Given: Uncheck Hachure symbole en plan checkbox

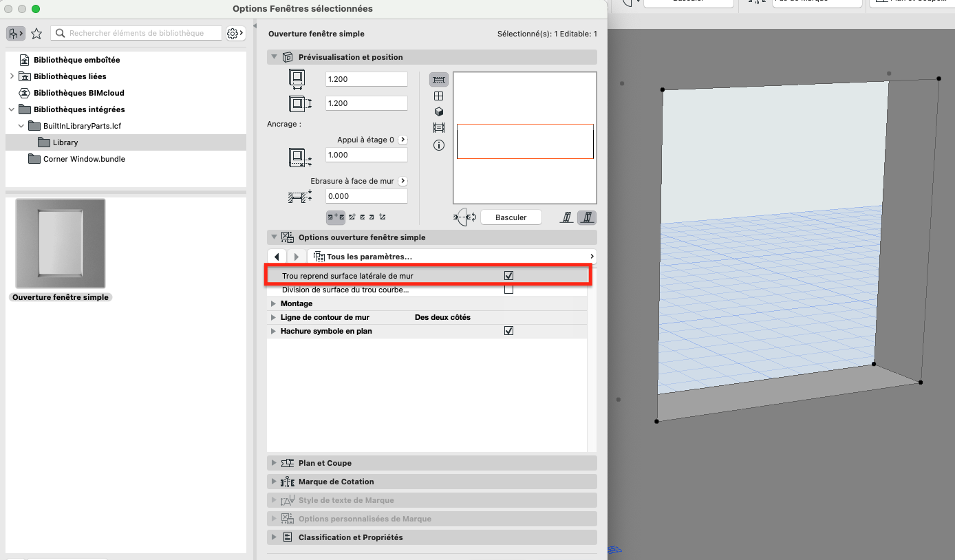Looking at the screenshot, I should click(x=509, y=331).
